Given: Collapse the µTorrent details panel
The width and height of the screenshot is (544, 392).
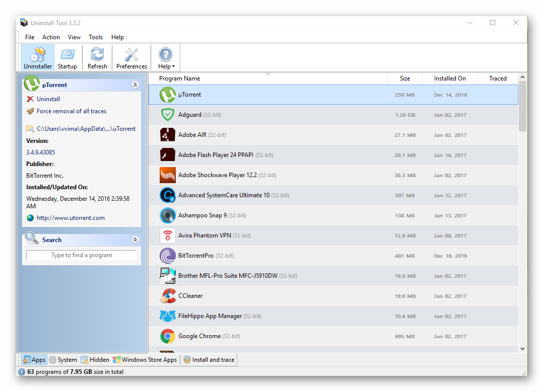Looking at the screenshot, I should (x=135, y=85).
